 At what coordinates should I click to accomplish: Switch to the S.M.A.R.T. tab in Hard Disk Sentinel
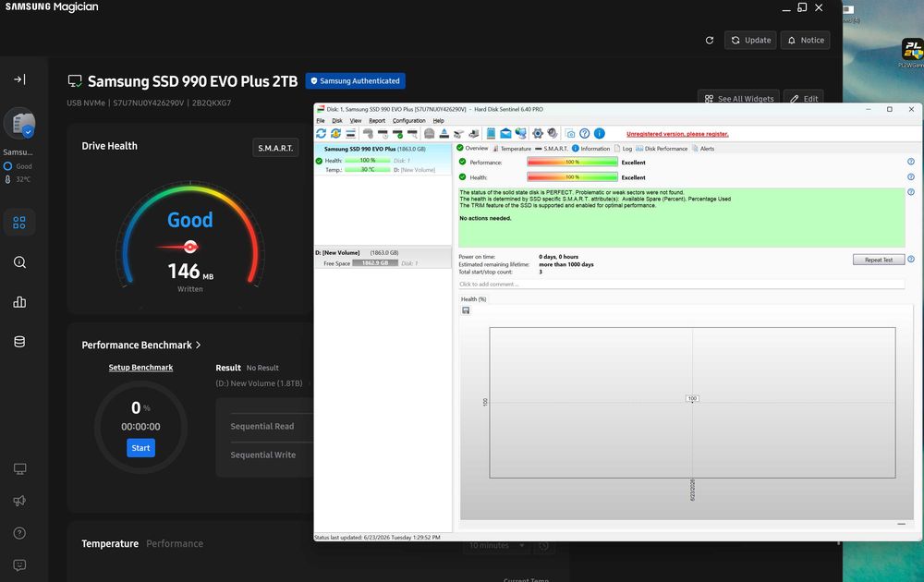(552, 149)
